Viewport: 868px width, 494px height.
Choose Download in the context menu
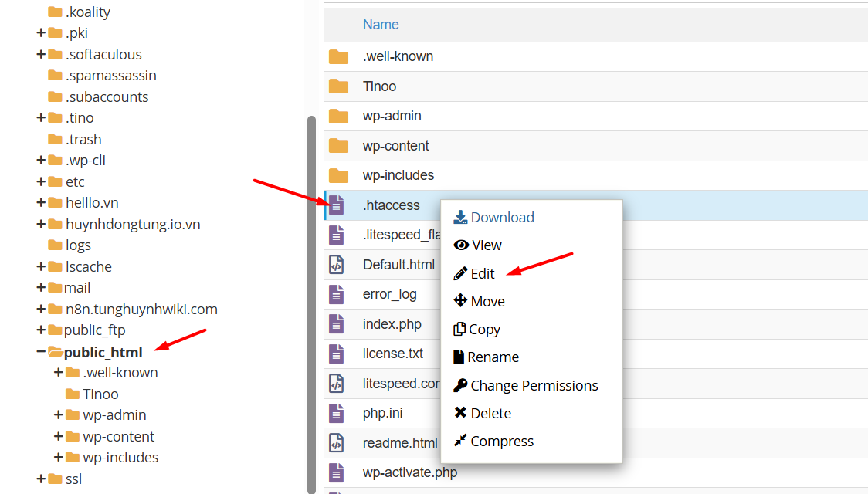[502, 218]
